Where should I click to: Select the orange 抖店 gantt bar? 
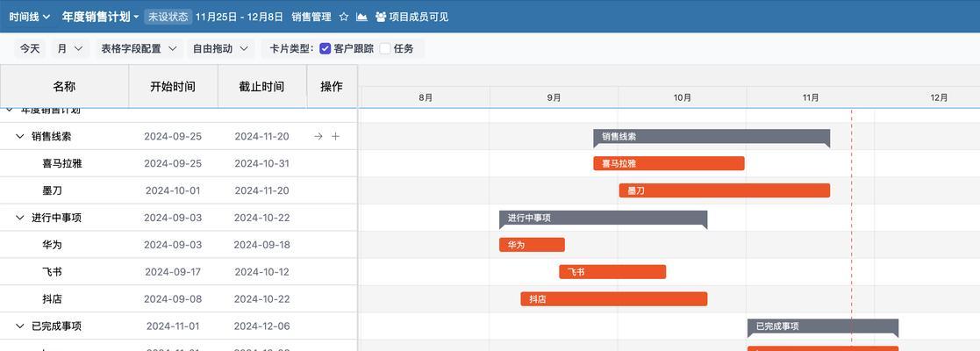point(614,299)
